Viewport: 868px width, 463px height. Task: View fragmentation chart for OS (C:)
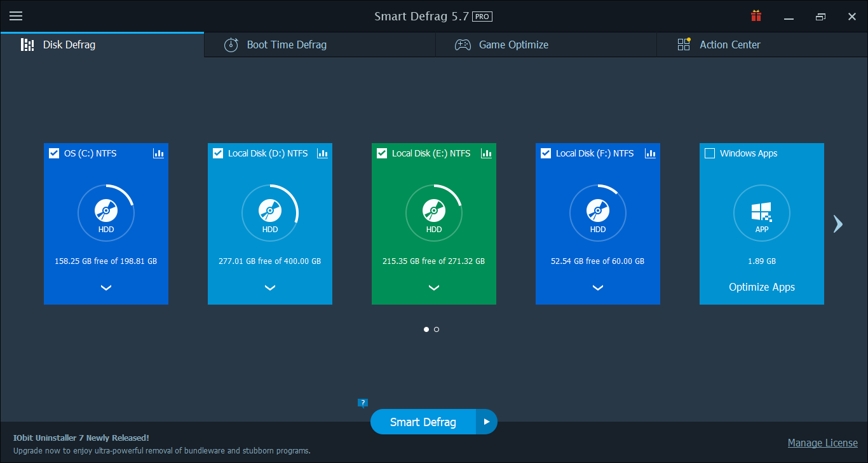[158, 153]
